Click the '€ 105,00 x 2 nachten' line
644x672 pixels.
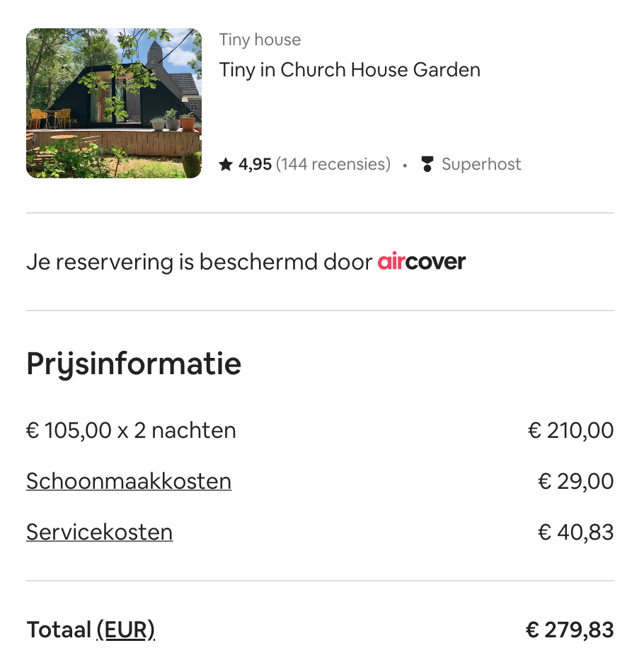[x=131, y=430]
